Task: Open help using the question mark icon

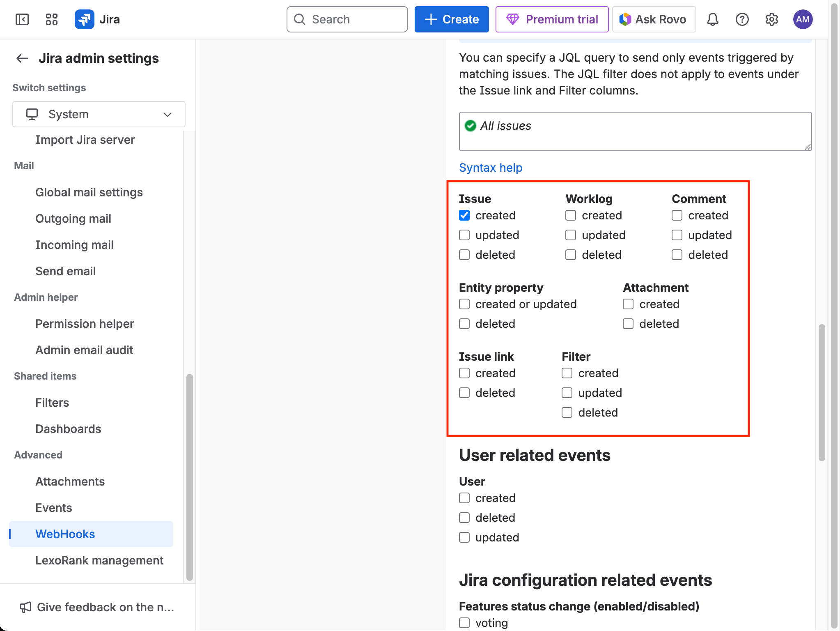Action: 742,19
